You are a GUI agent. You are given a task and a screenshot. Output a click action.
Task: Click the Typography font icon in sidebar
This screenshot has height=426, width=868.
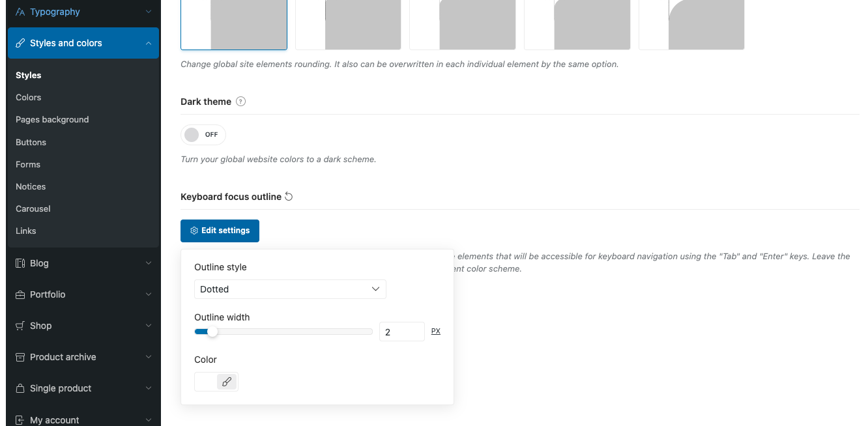(x=20, y=12)
